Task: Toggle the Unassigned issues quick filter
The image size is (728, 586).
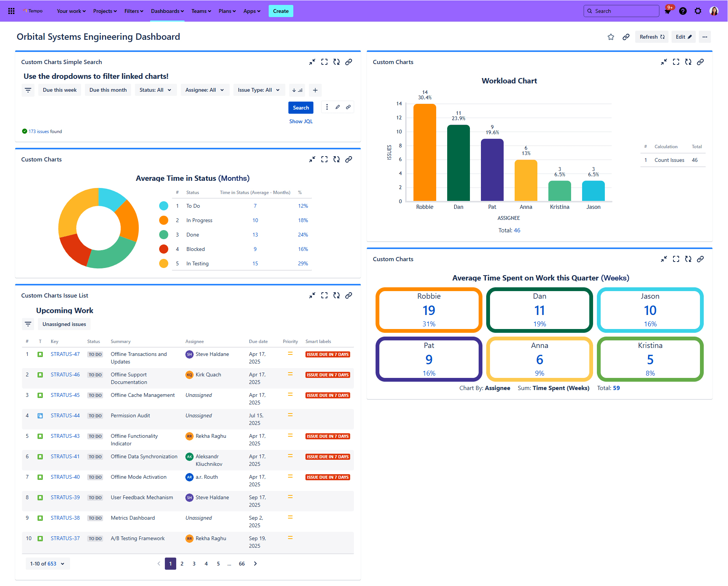Action: (x=64, y=324)
